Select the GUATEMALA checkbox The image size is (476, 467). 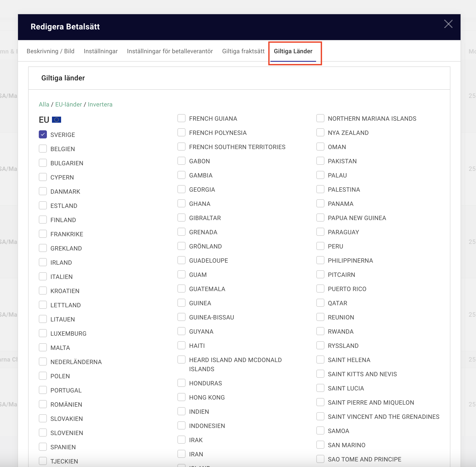pos(181,289)
